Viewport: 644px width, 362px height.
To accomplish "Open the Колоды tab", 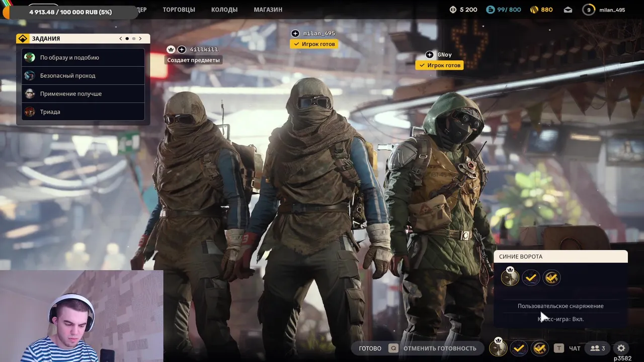I will point(225,10).
